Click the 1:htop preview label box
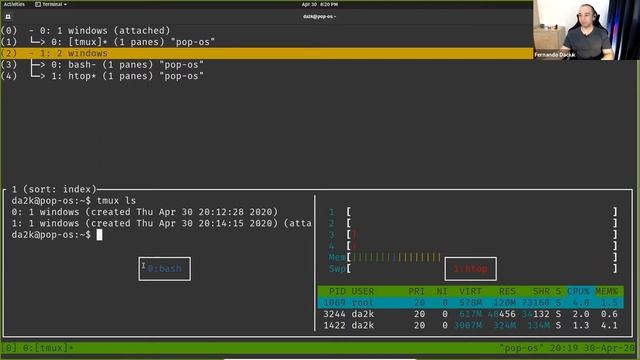The image size is (640, 360). pos(471,269)
